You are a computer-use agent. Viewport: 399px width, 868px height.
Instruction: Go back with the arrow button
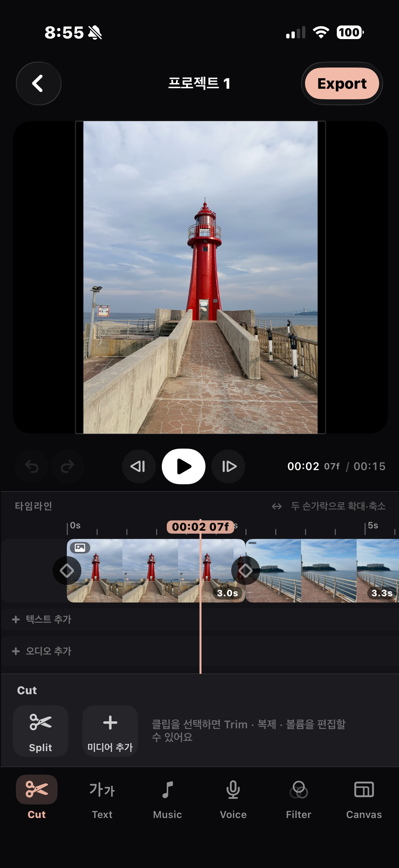[39, 83]
